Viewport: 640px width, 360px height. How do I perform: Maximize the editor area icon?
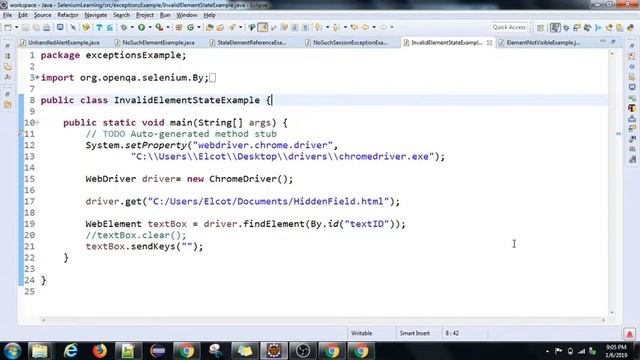click(613, 42)
